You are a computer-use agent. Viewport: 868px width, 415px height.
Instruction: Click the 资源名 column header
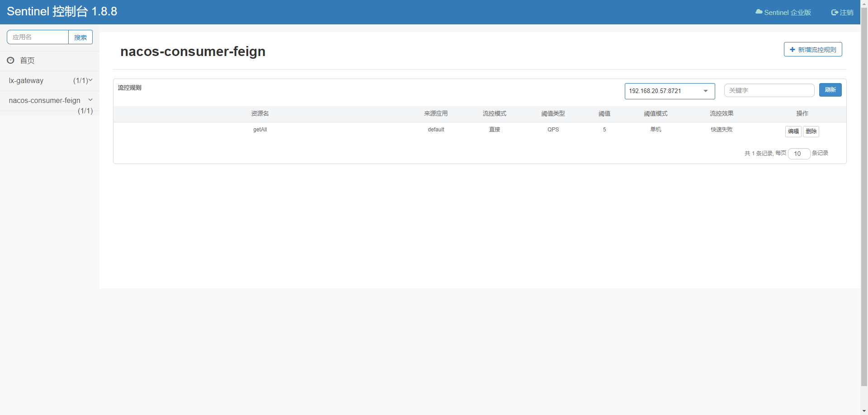[x=260, y=113]
